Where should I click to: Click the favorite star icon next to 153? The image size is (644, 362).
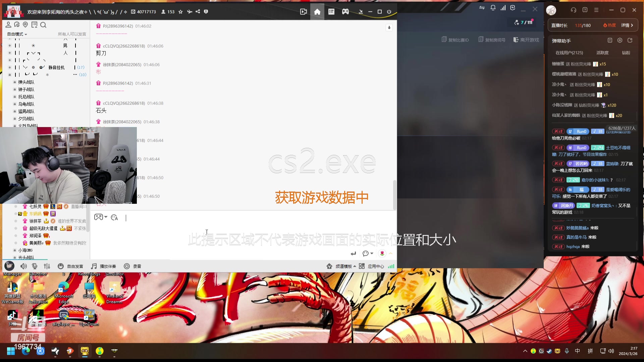pos(180,12)
